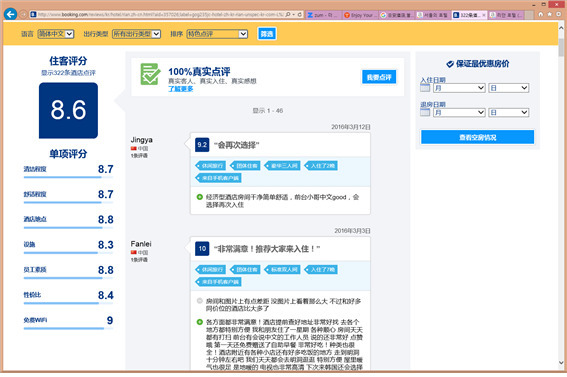
Task: Click the 10 score badge on Fanlei's review
Action: (x=202, y=249)
